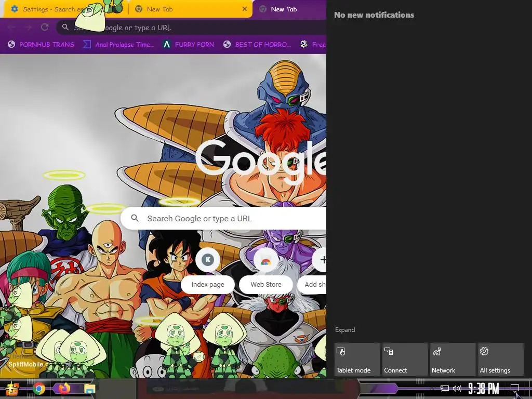532x399 pixels.
Task: Open the partially visible Free... bookmark
Action: tap(313, 45)
